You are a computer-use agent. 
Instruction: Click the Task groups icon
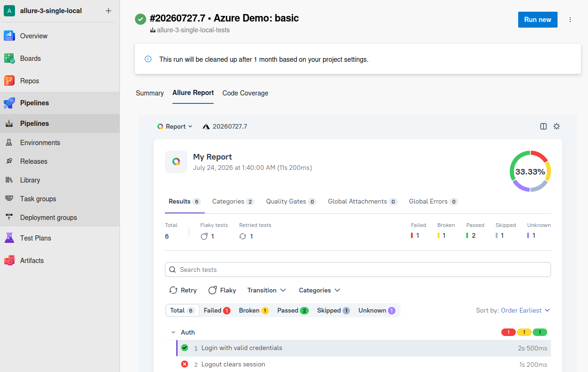pyautogui.click(x=9, y=199)
